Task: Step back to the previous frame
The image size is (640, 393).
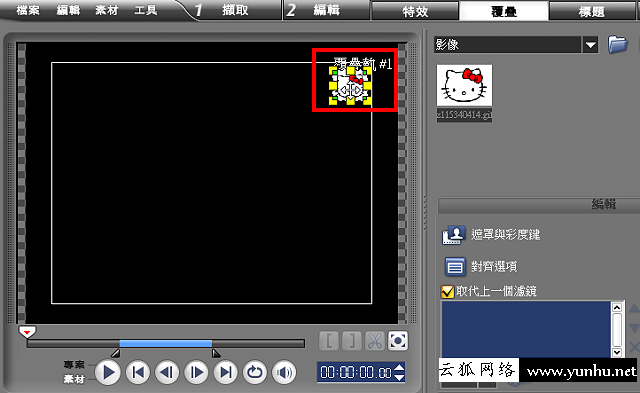Action: pos(167,372)
